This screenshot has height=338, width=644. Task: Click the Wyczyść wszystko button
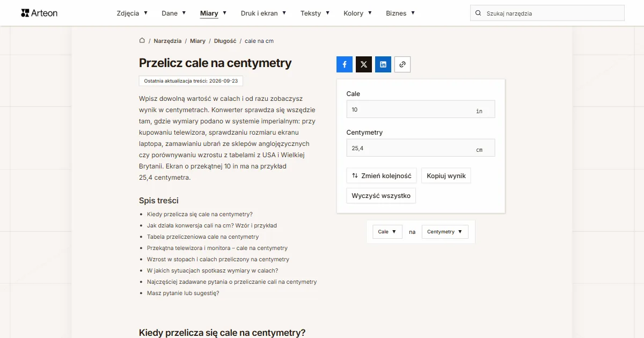[x=381, y=195]
